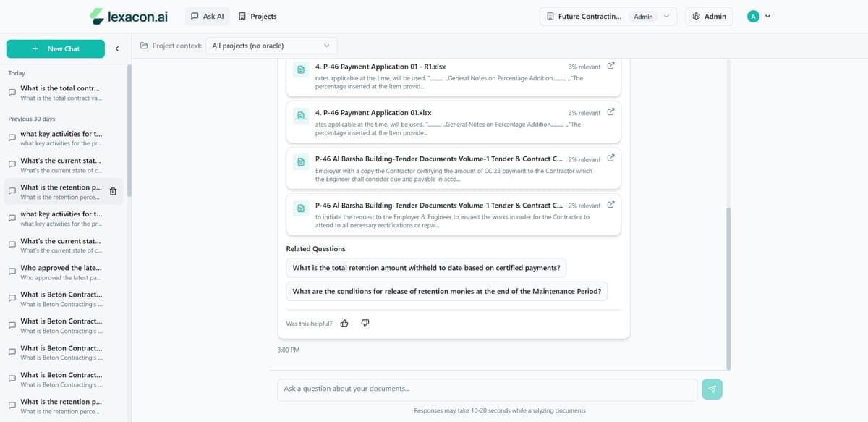Click the document icon on Payment Application 01 - R1.xlsx
The image size is (868, 422).
300,70
